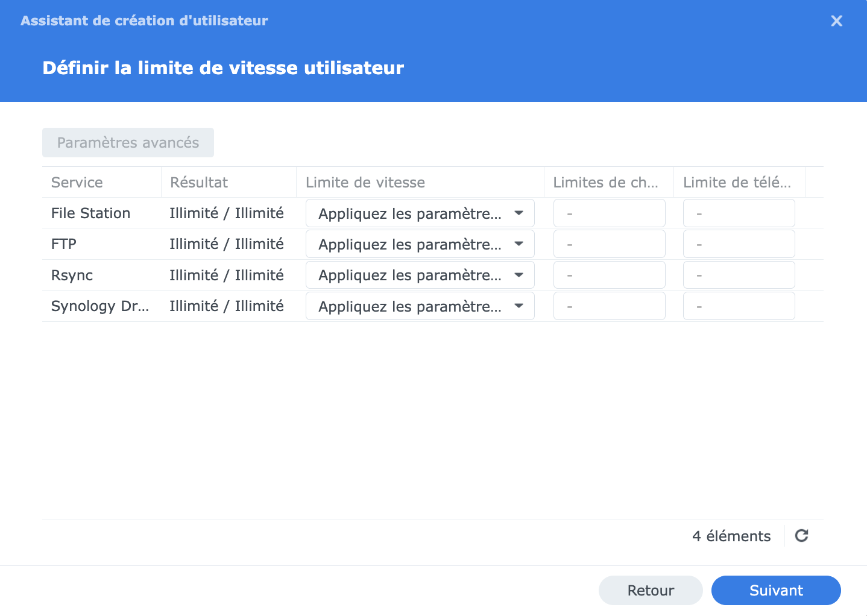Open Rsync speed limit dropdown
This screenshot has width=867, height=616.
tap(420, 275)
